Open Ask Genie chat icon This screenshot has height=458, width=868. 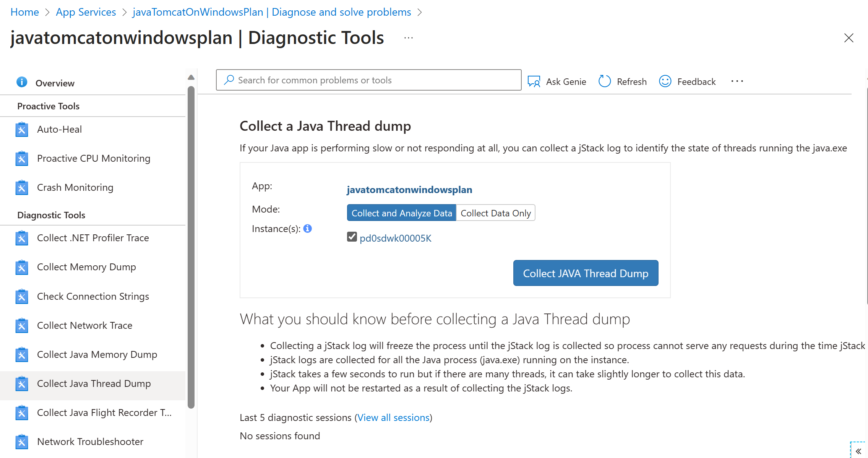pyautogui.click(x=534, y=81)
